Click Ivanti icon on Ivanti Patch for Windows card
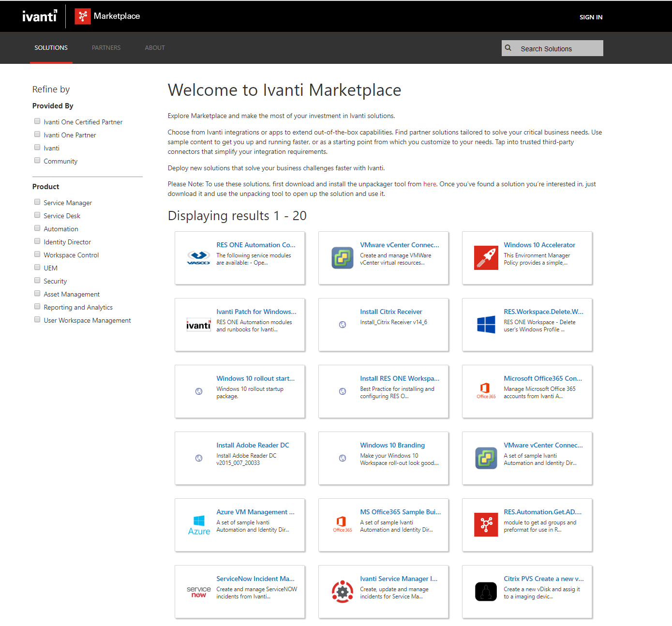Image resolution: width=672 pixels, height=626 pixels. point(198,325)
